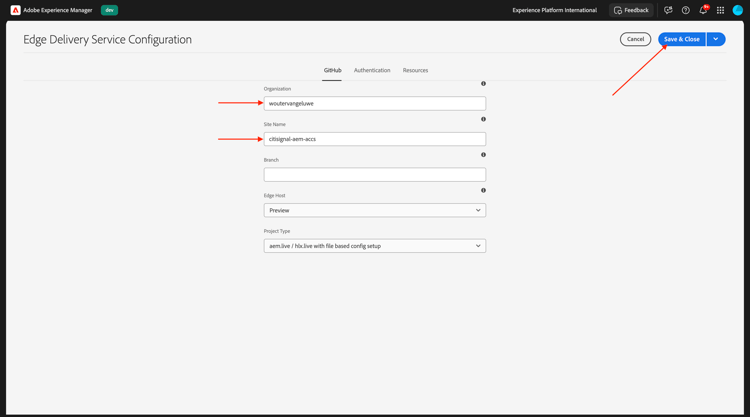Click the dev environment badge
This screenshot has height=417, width=750.
click(110, 10)
